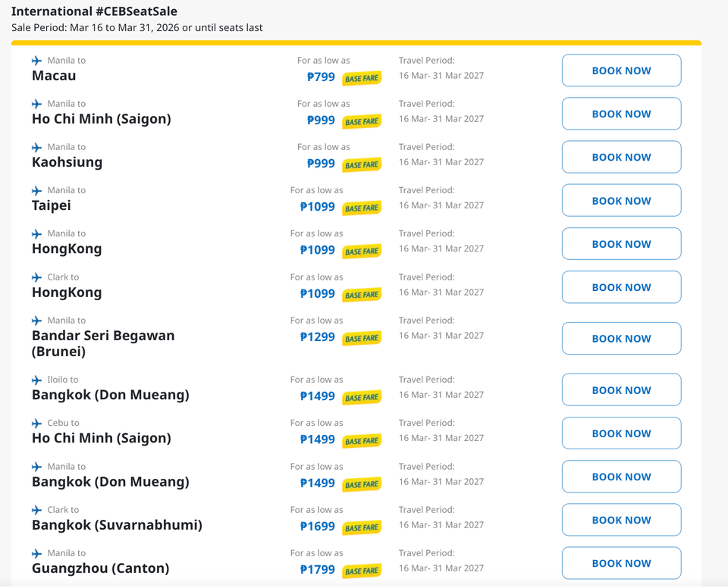
Task: Click the Iloilo to origin label
Action: tap(63, 380)
